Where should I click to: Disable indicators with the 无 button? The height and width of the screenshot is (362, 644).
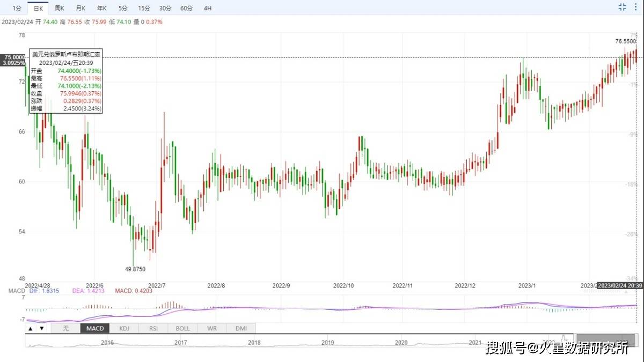click(65, 328)
